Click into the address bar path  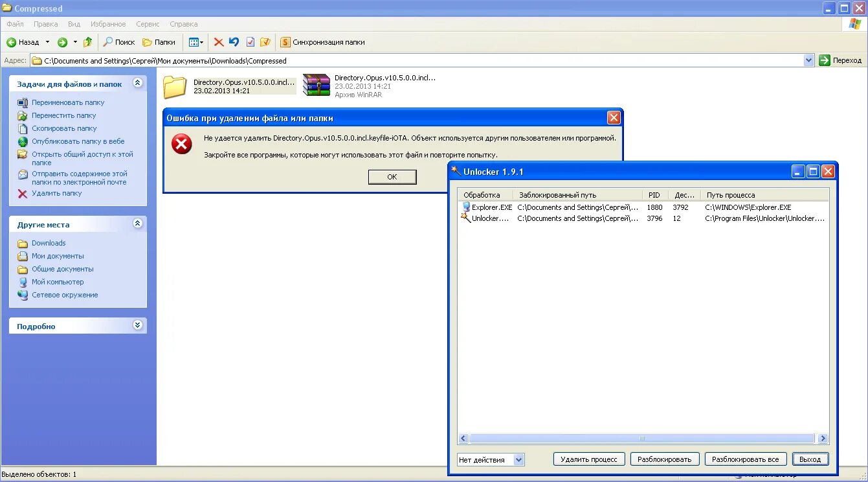[x=417, y=60]
